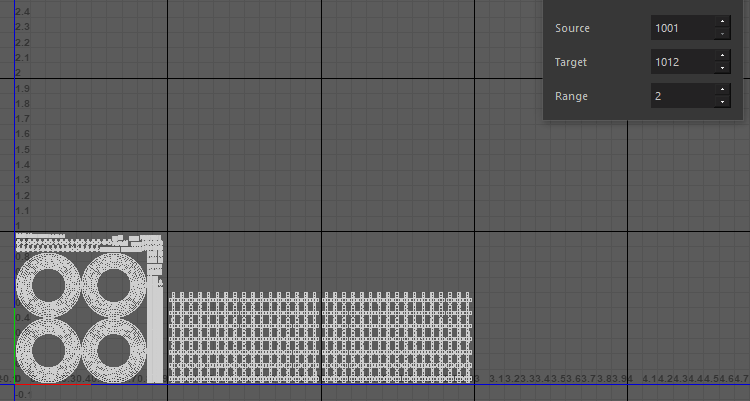Click the Range label

coord(571,96)
